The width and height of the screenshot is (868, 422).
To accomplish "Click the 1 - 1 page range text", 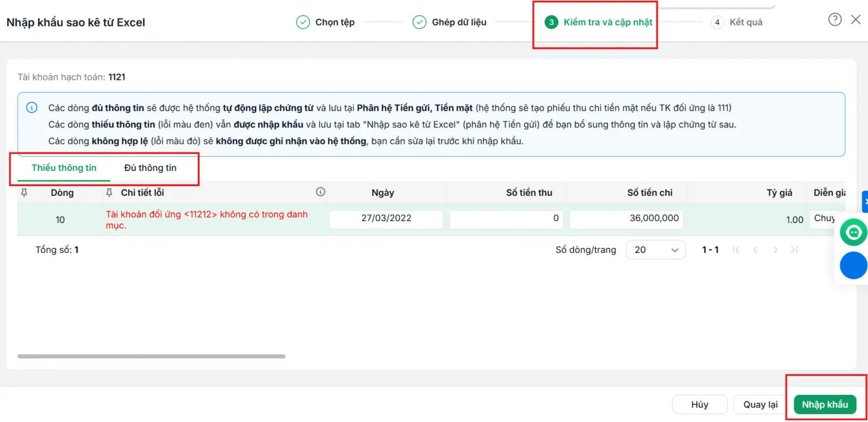I will click(710, 249).
